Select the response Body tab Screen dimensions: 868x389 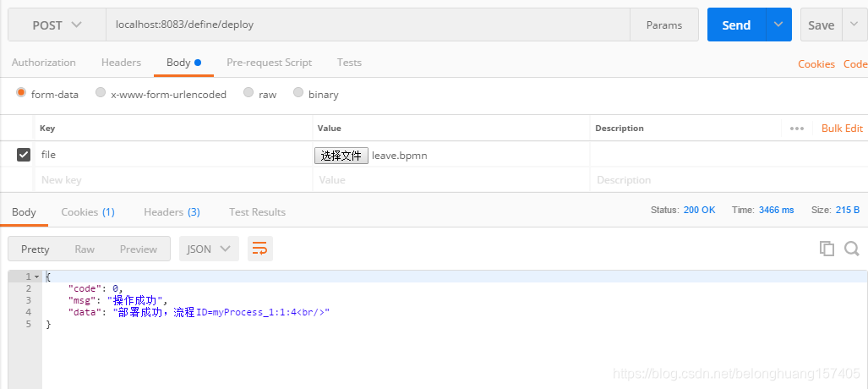pos(24,212)
